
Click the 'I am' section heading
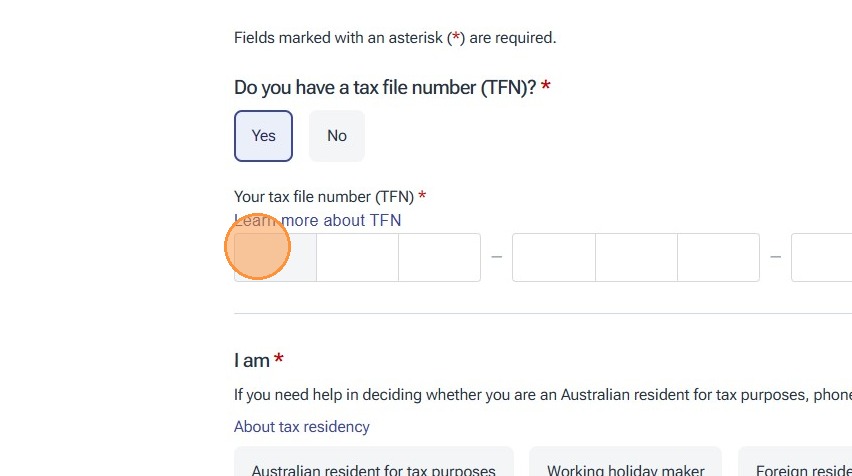[x=252, y=360]
